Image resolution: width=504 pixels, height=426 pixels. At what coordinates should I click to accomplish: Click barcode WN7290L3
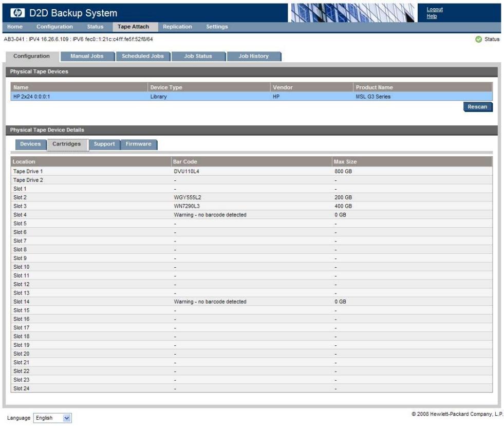(x=186, y=206)
